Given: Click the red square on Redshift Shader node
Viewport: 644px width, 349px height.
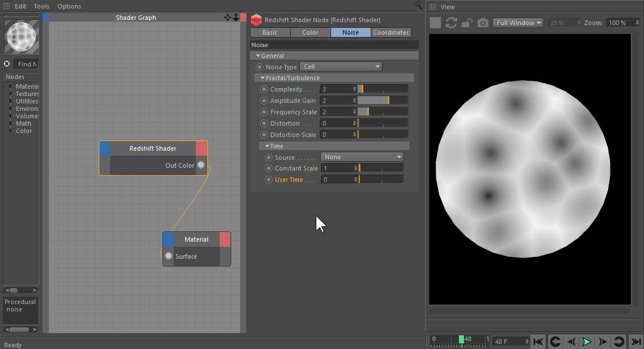Looking at the screenshot, I should (202, 148).
